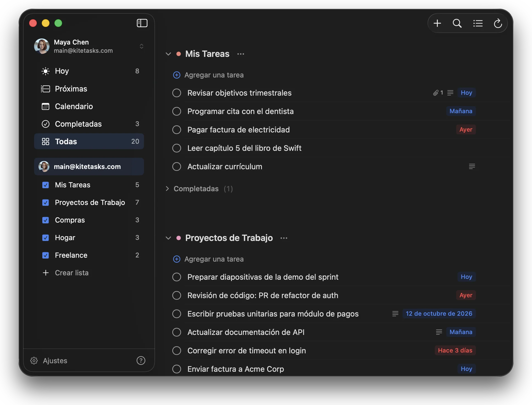Uncheck the Compras list checkbox

click(46, 220)
